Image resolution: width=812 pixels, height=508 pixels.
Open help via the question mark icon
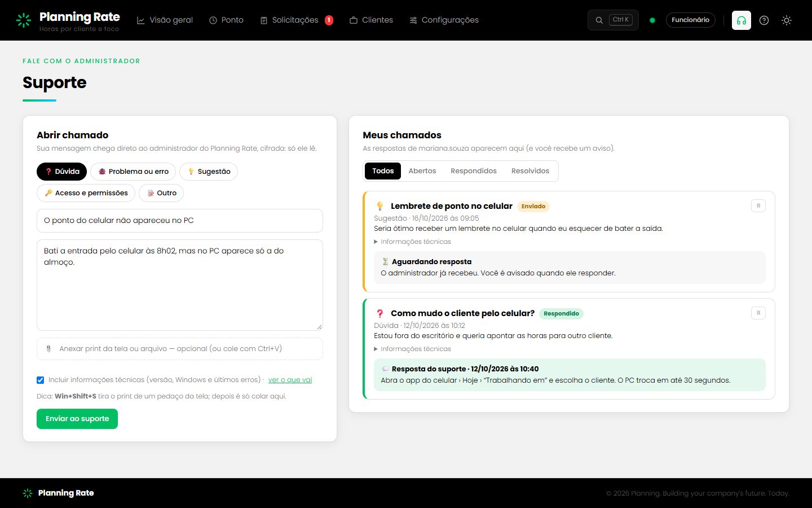[764, 20]
